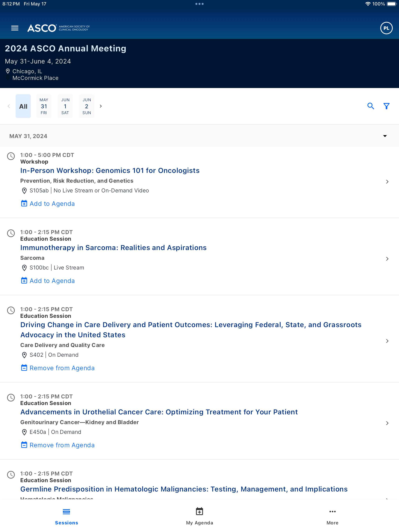Tap the battery status icon
This screenshot has width=399, height=532.
[392, 4]
